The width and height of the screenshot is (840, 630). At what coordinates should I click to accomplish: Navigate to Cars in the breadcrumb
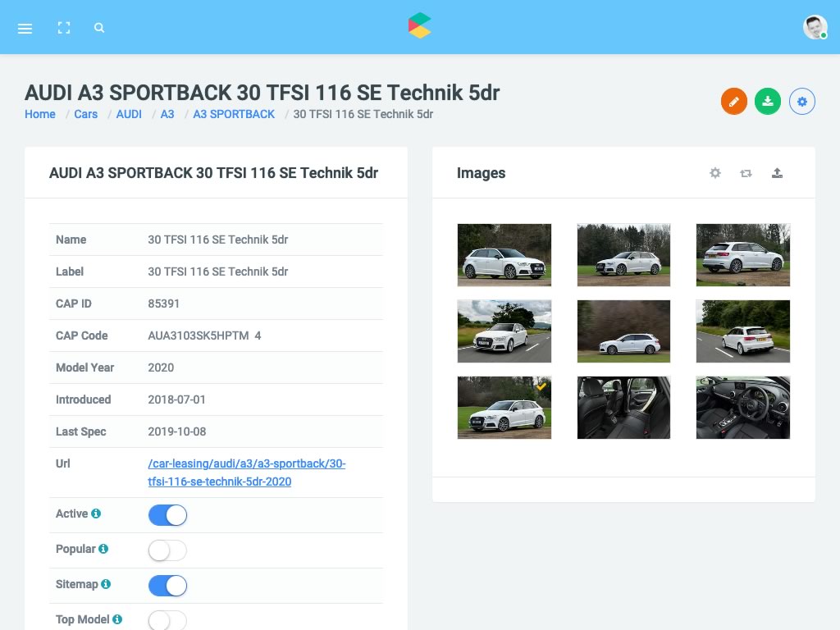pos(85,114)
